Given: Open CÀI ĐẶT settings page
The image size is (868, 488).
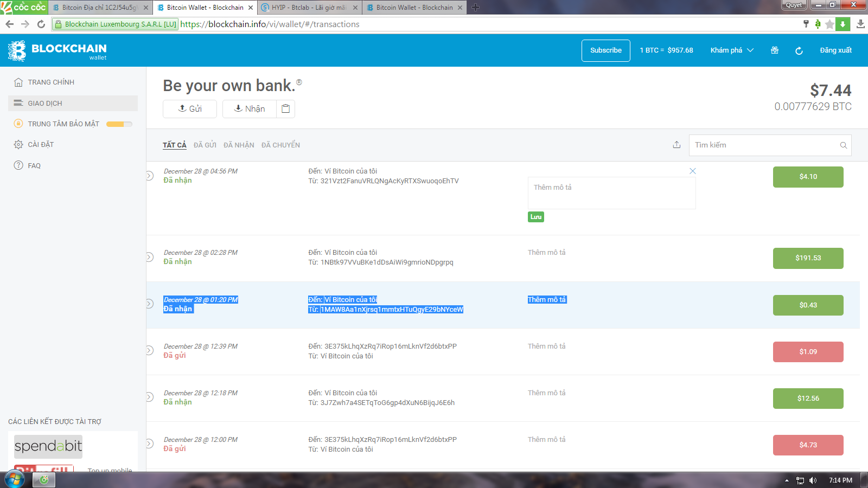Looking at the screenshot, I should (x=73, y=145).
